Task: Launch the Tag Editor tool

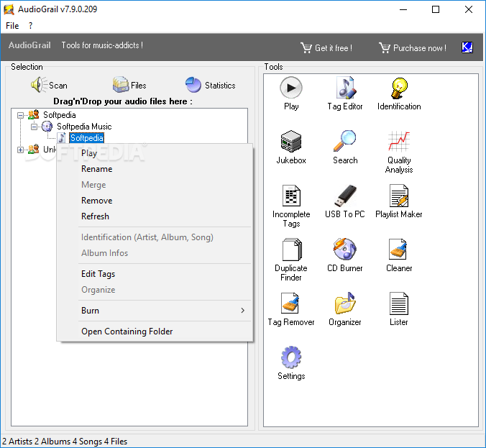Action: [x=345, y=88]
